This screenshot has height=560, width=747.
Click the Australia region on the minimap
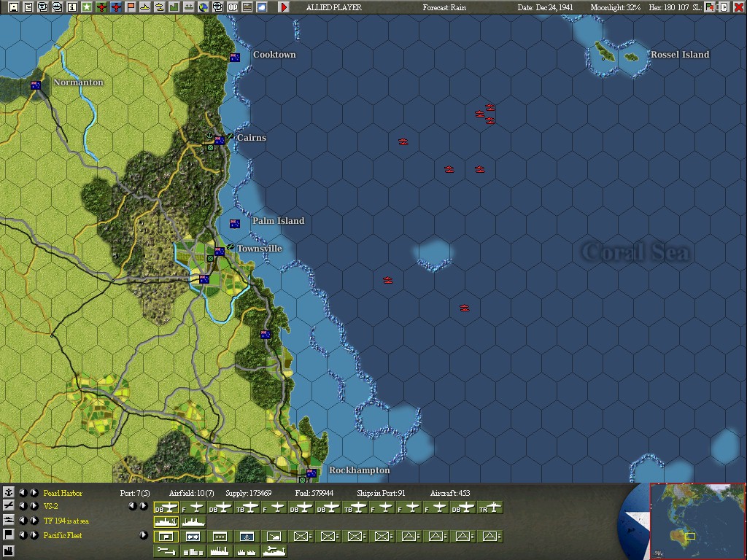pyautogui.click(x=677, y=537)
